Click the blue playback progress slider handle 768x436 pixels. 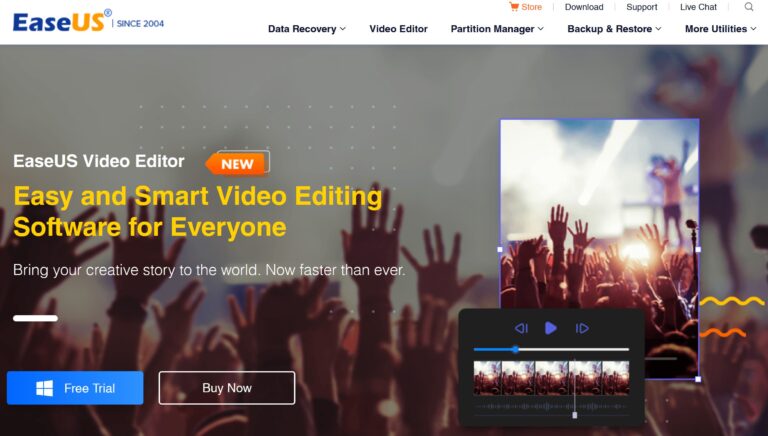tap(515, 349)
